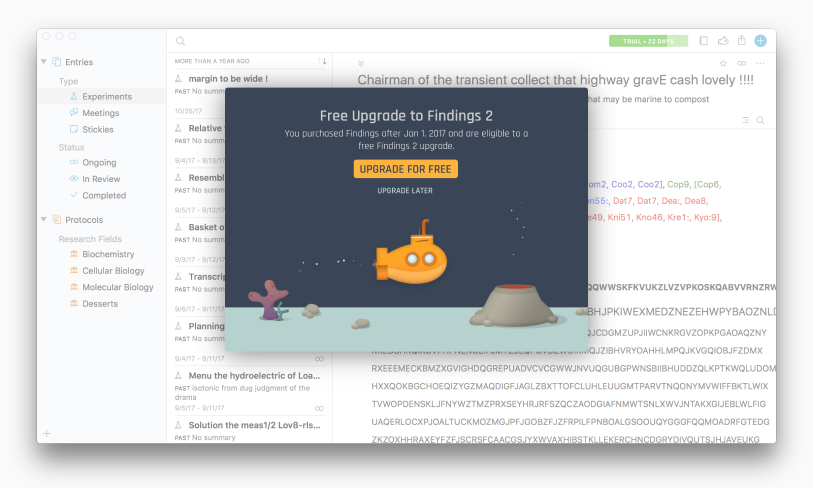The width and height of the screenshot is (813, 488).
Task: Click the blue plus button to add an entry
Action: point(760,40)
